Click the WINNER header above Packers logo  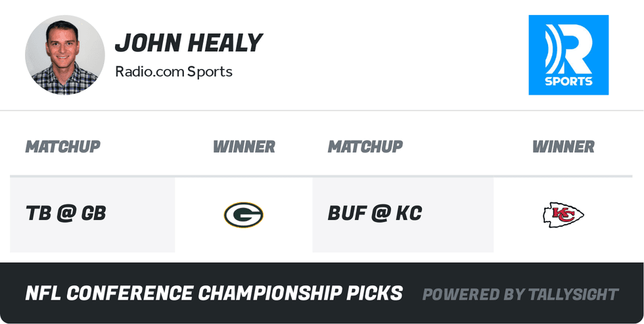click(244, 146)
